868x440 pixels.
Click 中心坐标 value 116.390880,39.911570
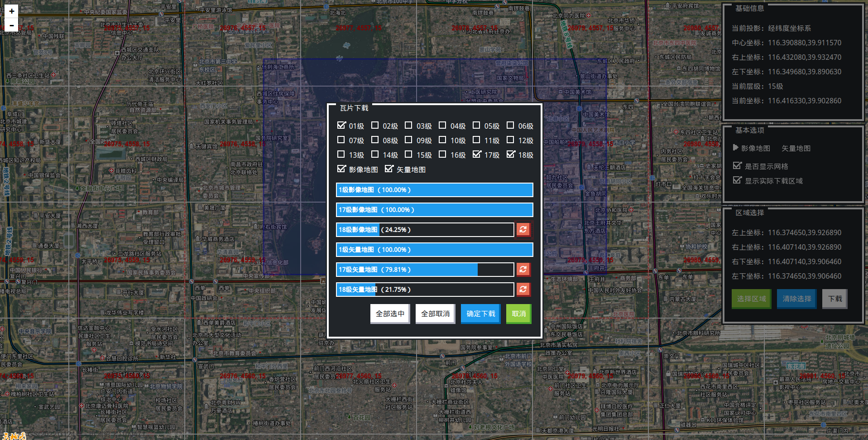[x=805, y=43]
